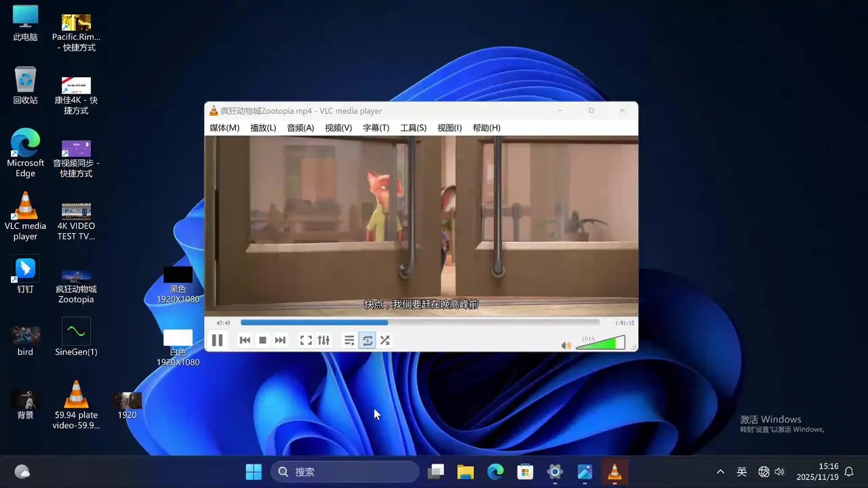868x488 pixels.
Task: Open the 视频(V) menu
Action: 338,127
